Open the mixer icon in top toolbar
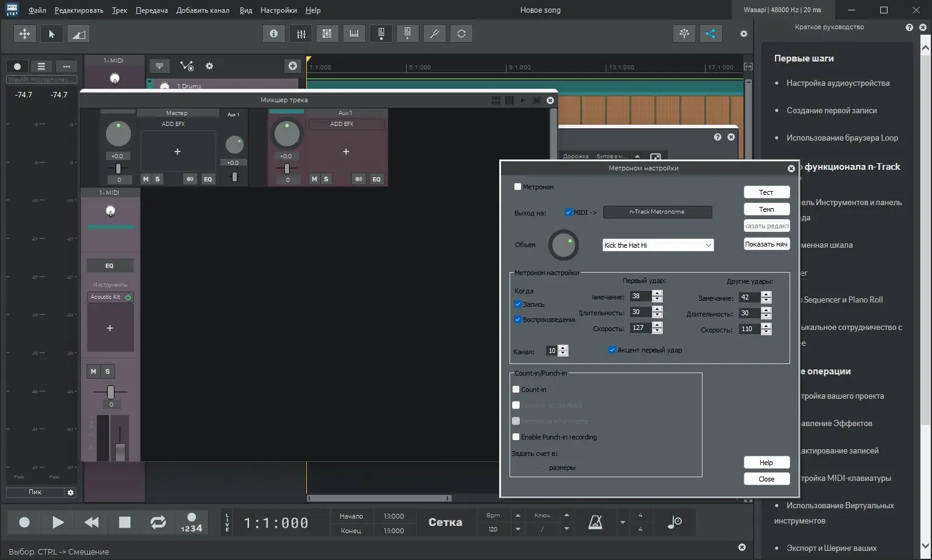 [301, 34]
